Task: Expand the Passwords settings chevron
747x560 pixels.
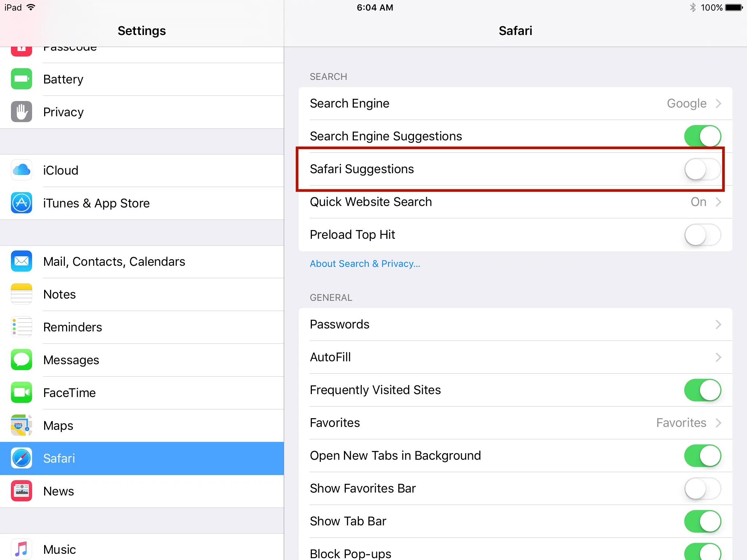Action: (x=718, y=324)
